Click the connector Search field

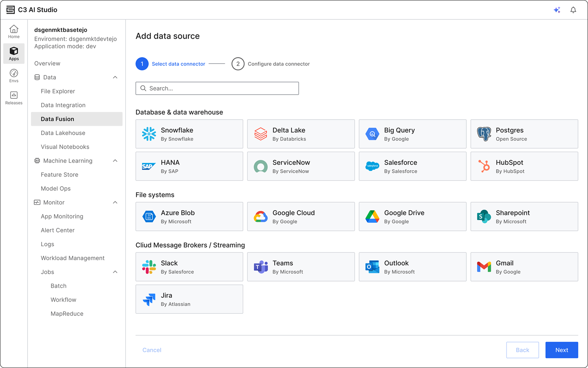(x=217, y=88)
